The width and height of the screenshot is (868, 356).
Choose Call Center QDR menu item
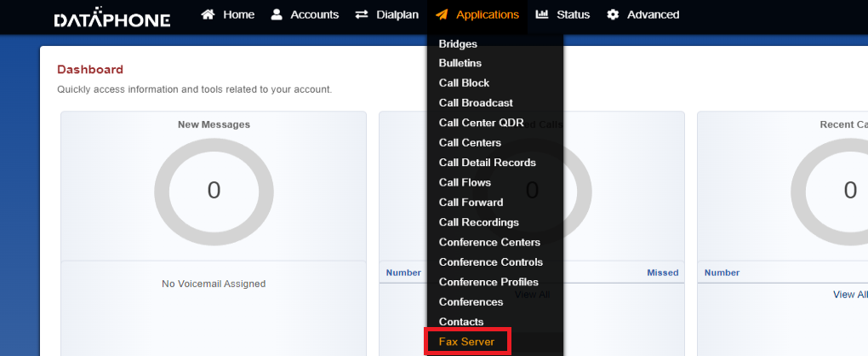click(481, 123)
